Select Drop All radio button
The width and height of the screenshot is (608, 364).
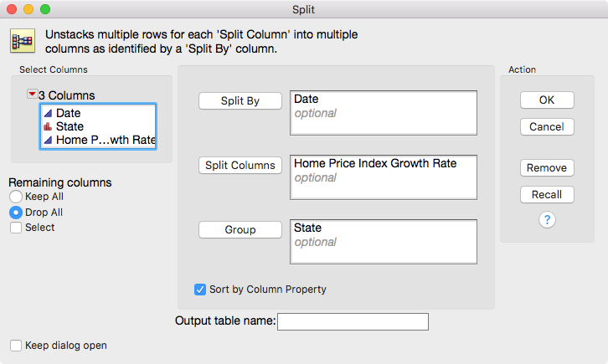16,213
